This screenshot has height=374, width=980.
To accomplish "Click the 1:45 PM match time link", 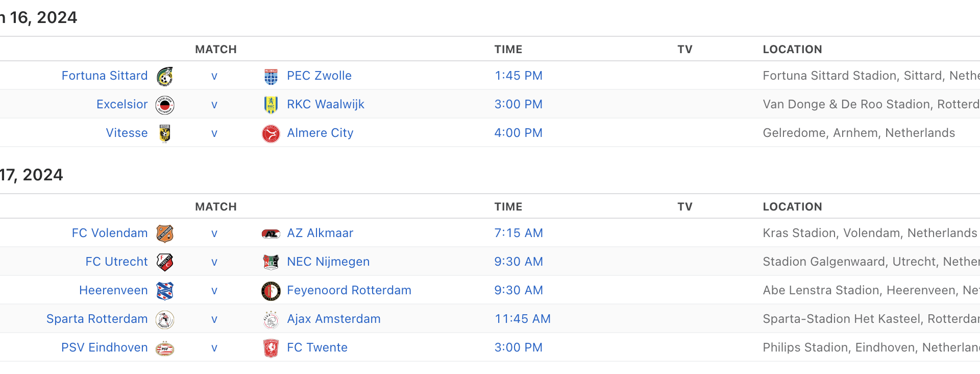I will 519,76.
